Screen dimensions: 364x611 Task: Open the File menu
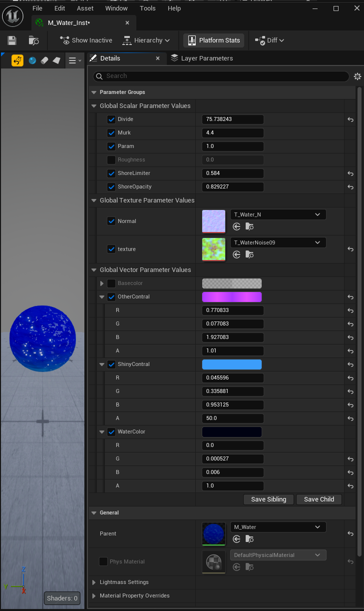pyautogui.click(x=37, y=8)
